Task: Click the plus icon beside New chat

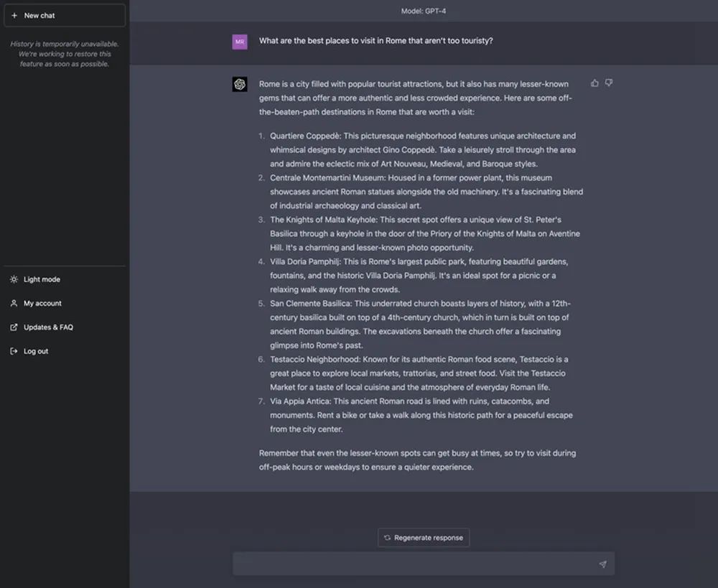Action: point(14,15)
